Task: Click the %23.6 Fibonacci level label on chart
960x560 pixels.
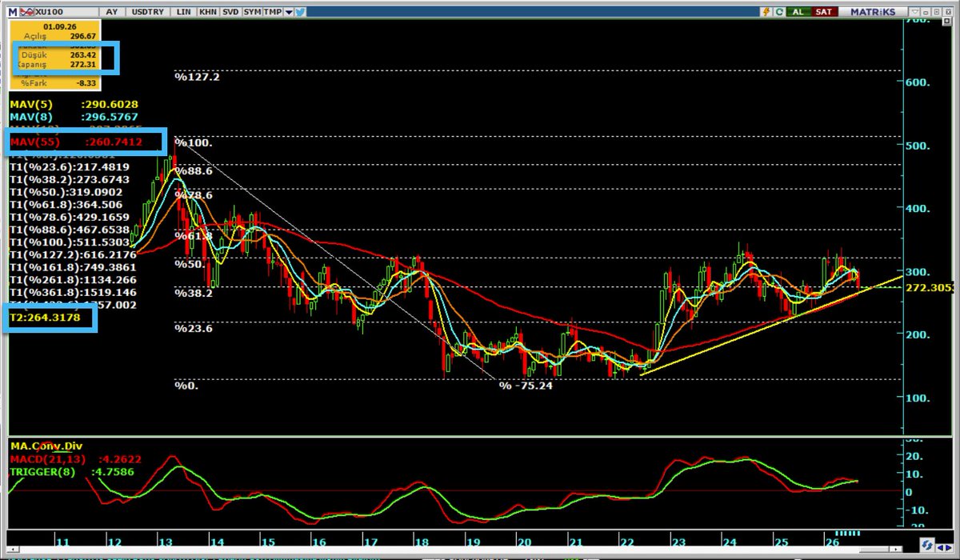Action: pyautogui.click(x=194, y=328)
